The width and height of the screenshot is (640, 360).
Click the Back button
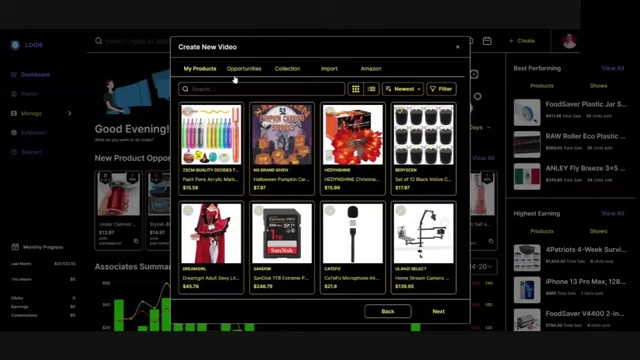coord(388,311)
